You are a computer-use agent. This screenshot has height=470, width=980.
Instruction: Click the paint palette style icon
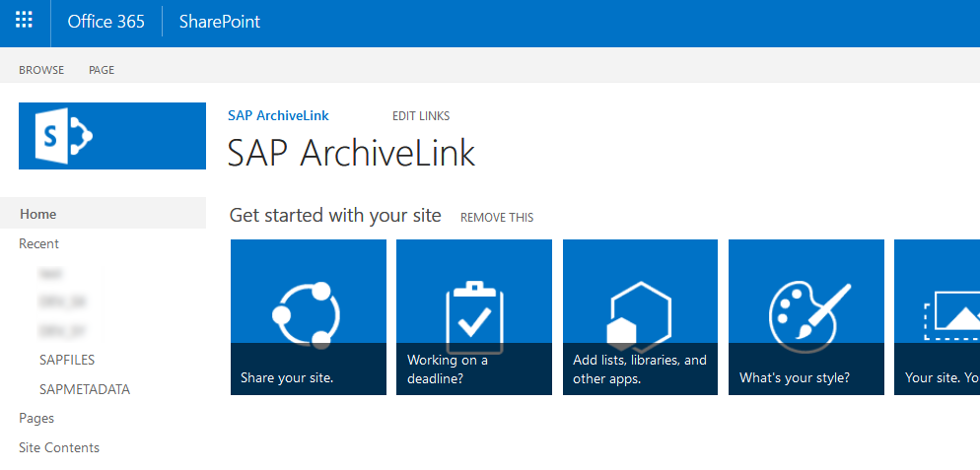808,317
